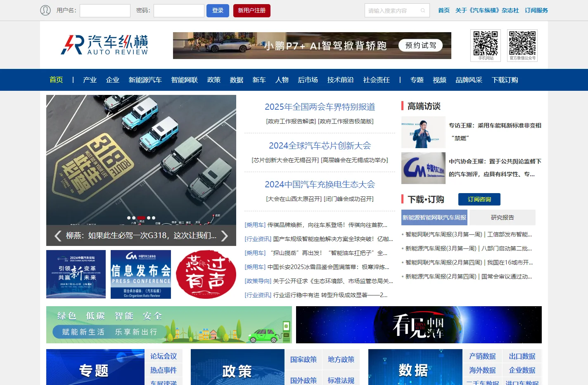Viewport: 588px width, 385px height.
Task: Open the 社会责任 navigation item
Action: (377, 80)
